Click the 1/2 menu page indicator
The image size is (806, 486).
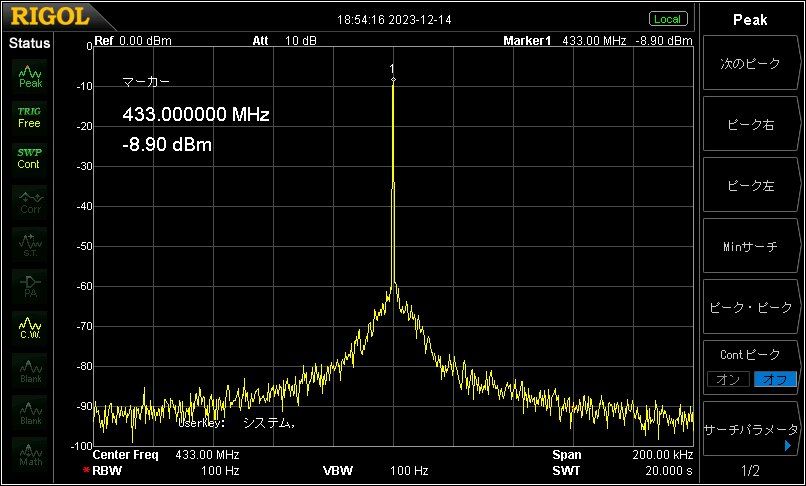(x=750, y=471)
